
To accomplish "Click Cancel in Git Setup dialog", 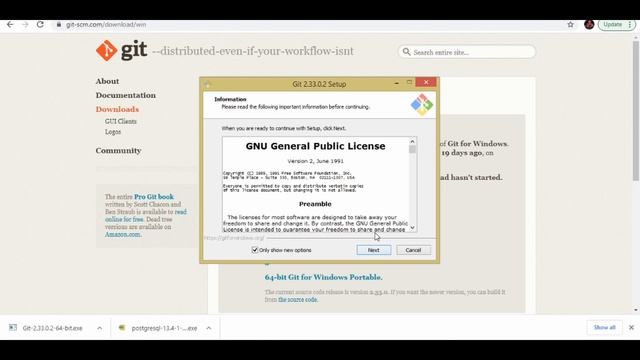I will (x=413, y=250).
